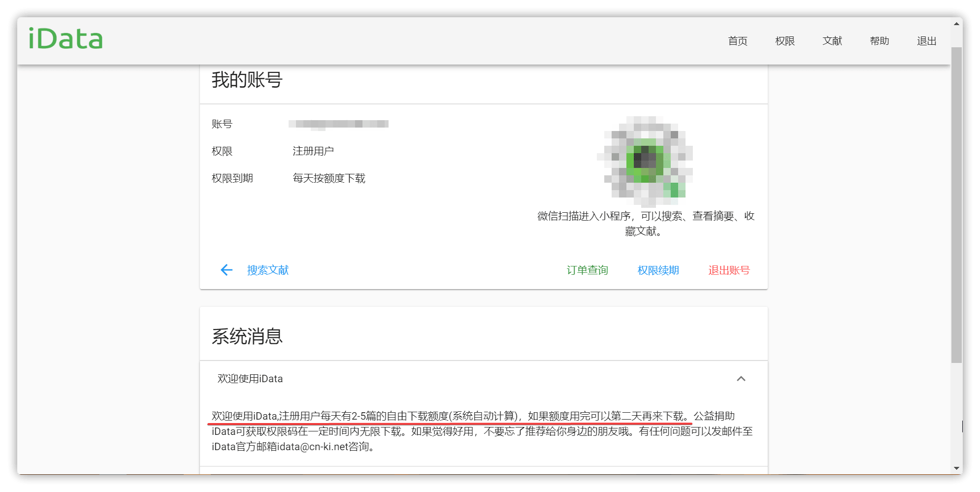Viewport: 980px width, 492px height.
Task: Click the 注册用户 permission value
Action: click(x=313, y=151)
